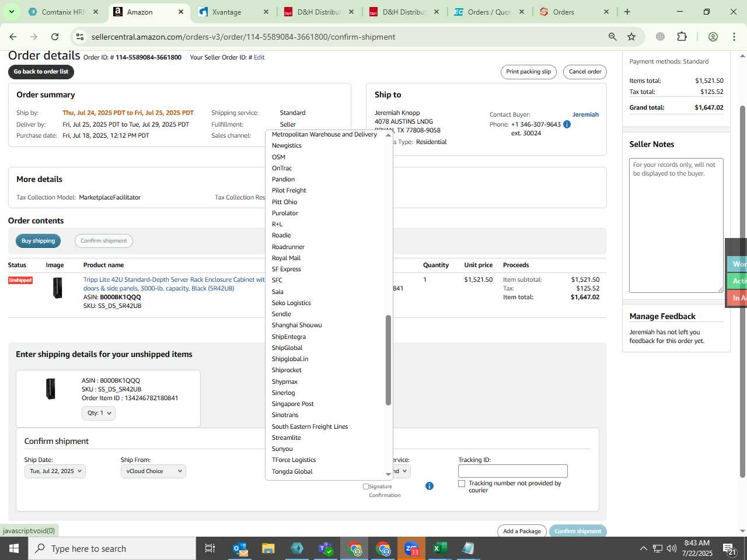The image size is (747, 560).
Task: Click the volume icon in system tray
Action: pos(672,548)
